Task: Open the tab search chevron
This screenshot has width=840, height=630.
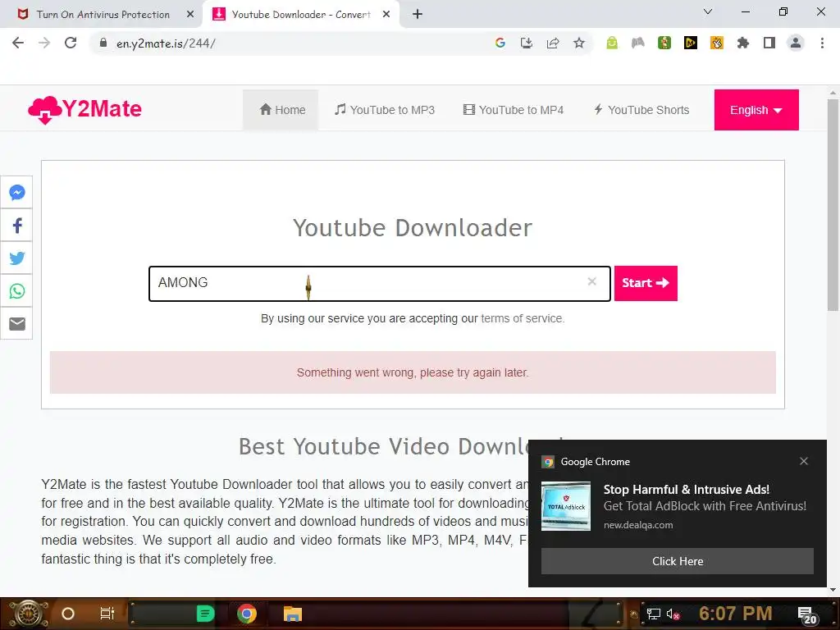Action: point(708,11)
